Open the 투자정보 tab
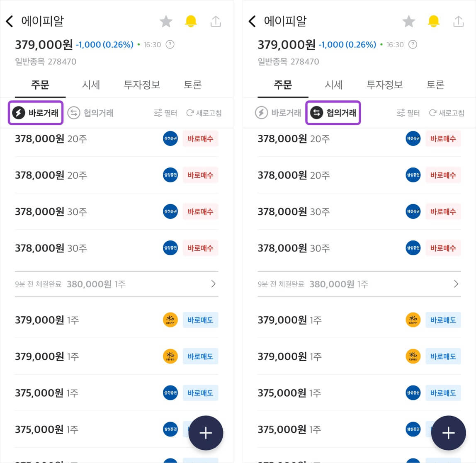Image resolution: width=476 pixels, height=463 pixels. [x=141, y=85]
